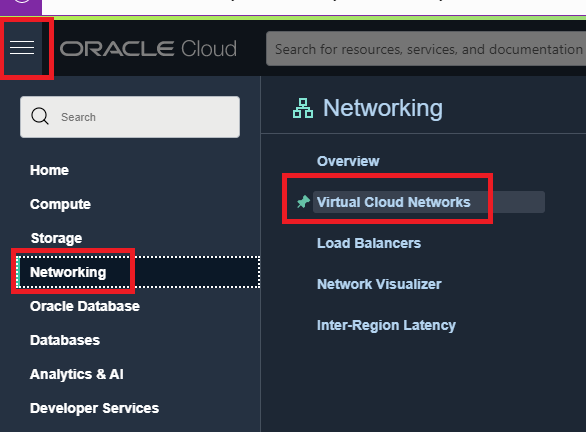The image size is (586, 432).
Task: Open Network Visualizer
Action: [x=379, y=284]
